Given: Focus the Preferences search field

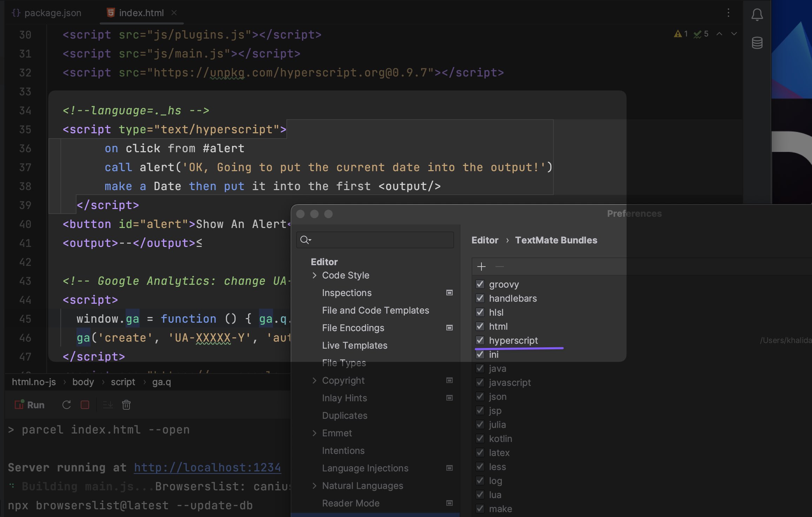Looking at the screenshot, I should tap(375, 240).
